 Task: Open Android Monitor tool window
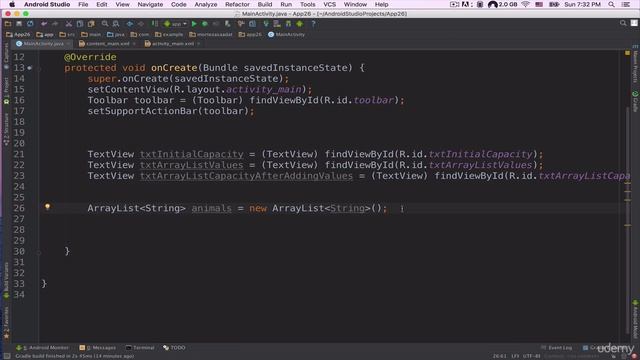click(x=42, y=348)
